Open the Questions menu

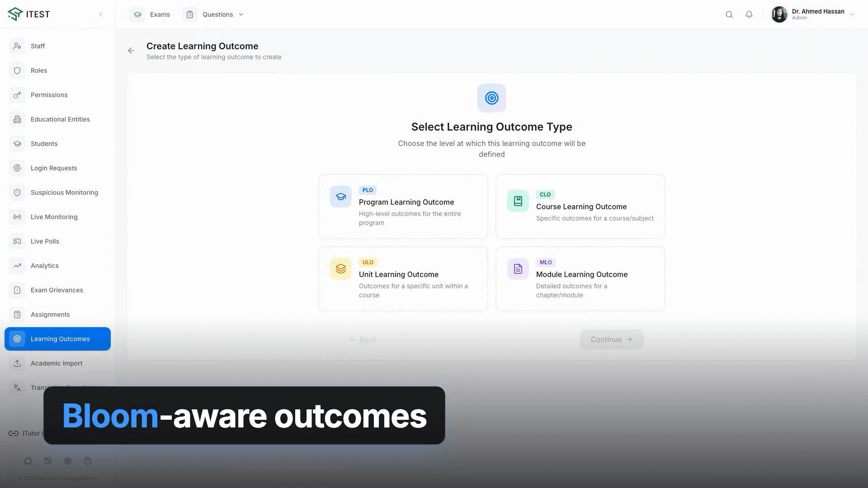pyautogui.click(x=214, y=14)
